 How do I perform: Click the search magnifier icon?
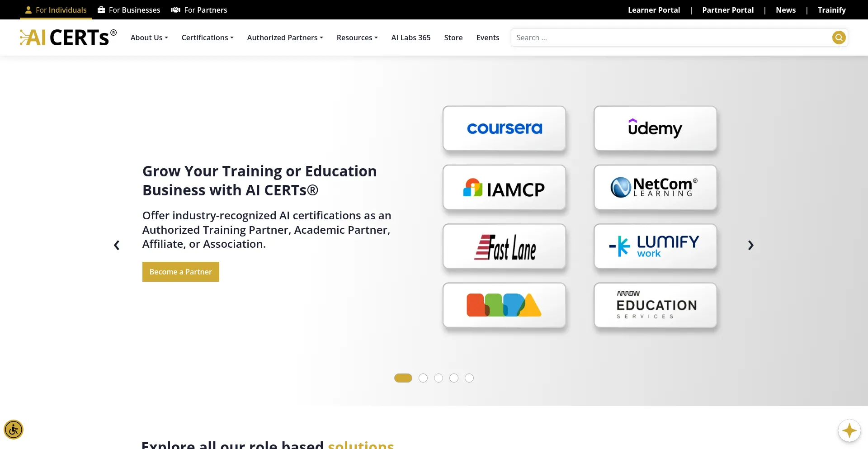tap(839, 38)
